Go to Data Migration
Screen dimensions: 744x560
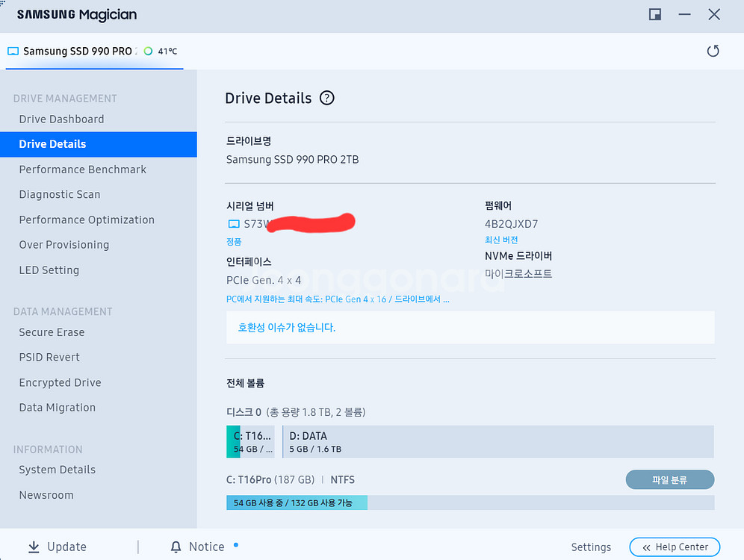(x=57, y=408)
